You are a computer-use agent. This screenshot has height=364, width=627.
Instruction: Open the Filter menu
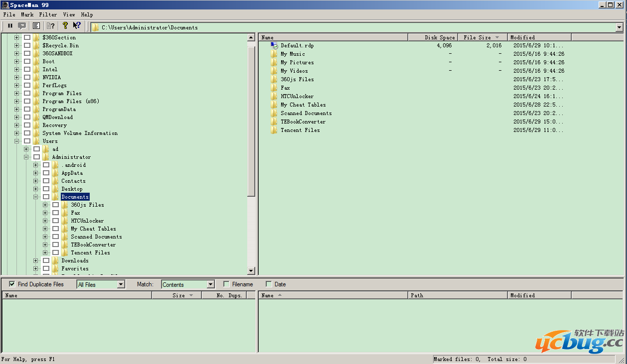pos(48,14)
